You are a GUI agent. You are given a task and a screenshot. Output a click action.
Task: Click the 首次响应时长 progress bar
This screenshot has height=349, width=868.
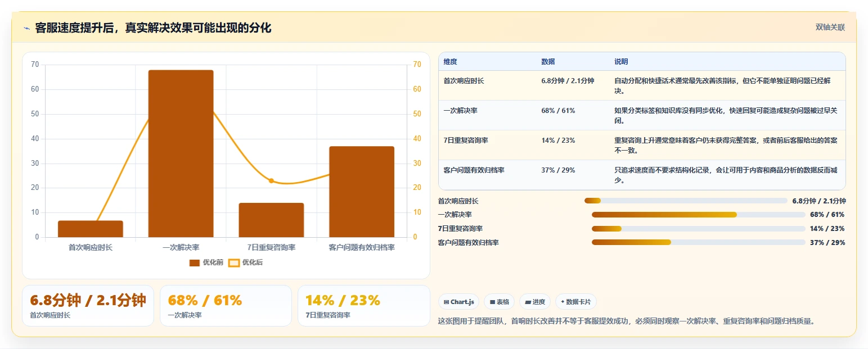(686, 201)
